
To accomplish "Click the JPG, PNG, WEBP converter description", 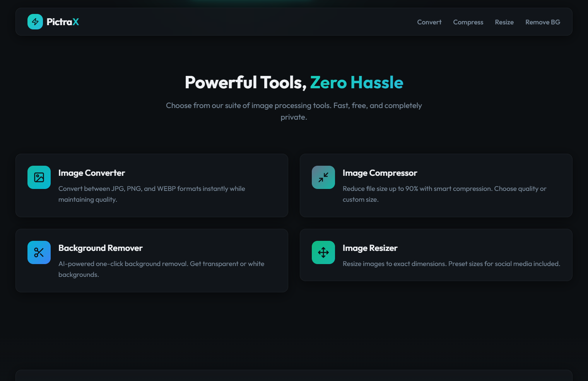I will (x=152, y=194).
